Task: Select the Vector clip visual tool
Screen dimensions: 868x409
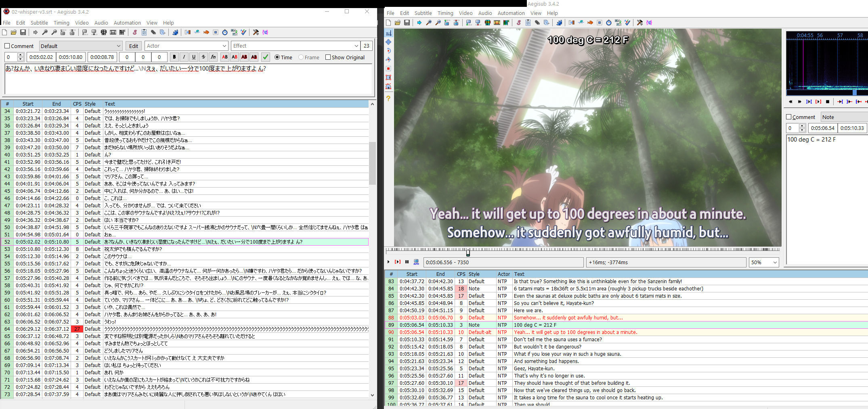Action: pyautogui.click(x=388, y=86)
